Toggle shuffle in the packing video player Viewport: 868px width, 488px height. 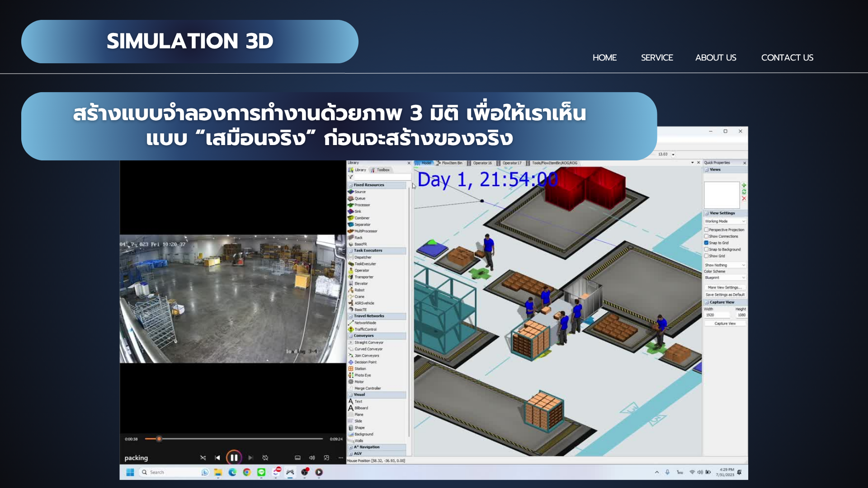click(203, 458)
